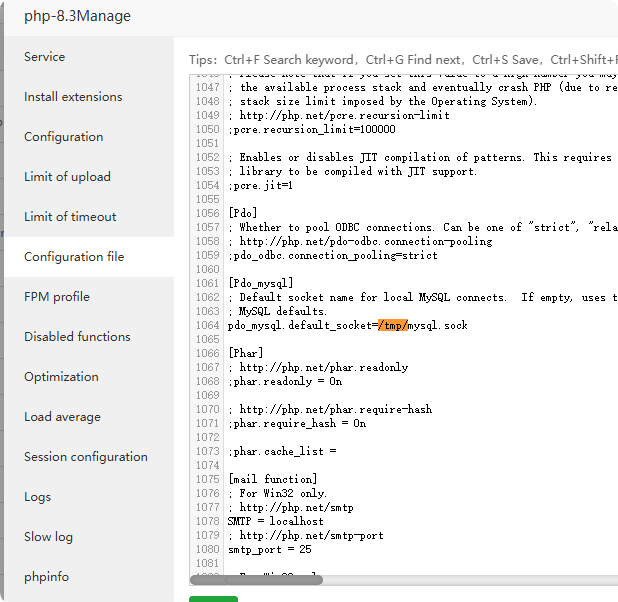Open the phpinfo tab
The width and height of the screenshot is (618, 602).
47,577
